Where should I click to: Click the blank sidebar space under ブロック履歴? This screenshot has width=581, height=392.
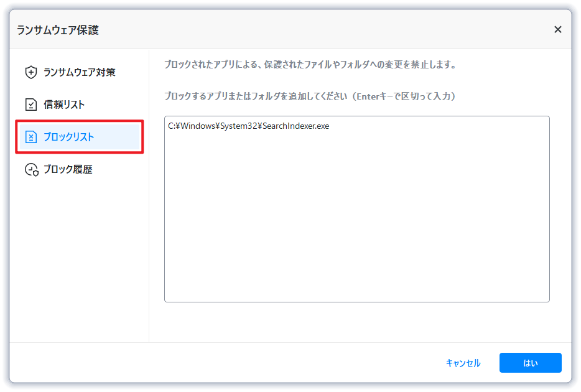tap(79, 259)
